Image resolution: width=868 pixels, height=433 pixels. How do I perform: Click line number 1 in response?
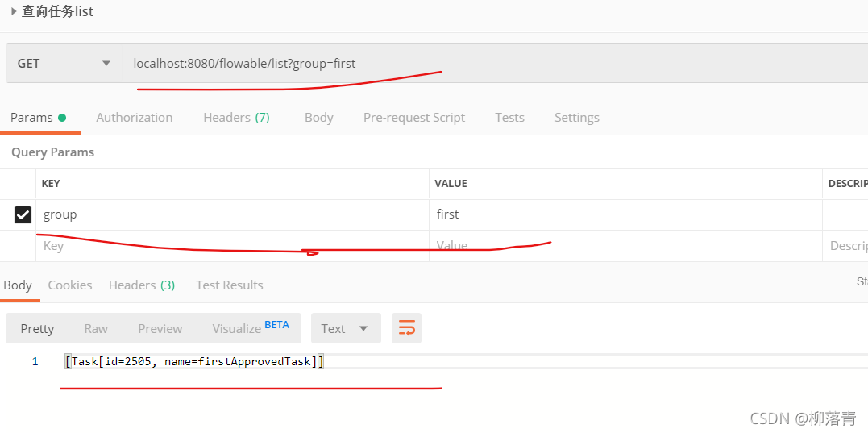[x=35, y=362]
